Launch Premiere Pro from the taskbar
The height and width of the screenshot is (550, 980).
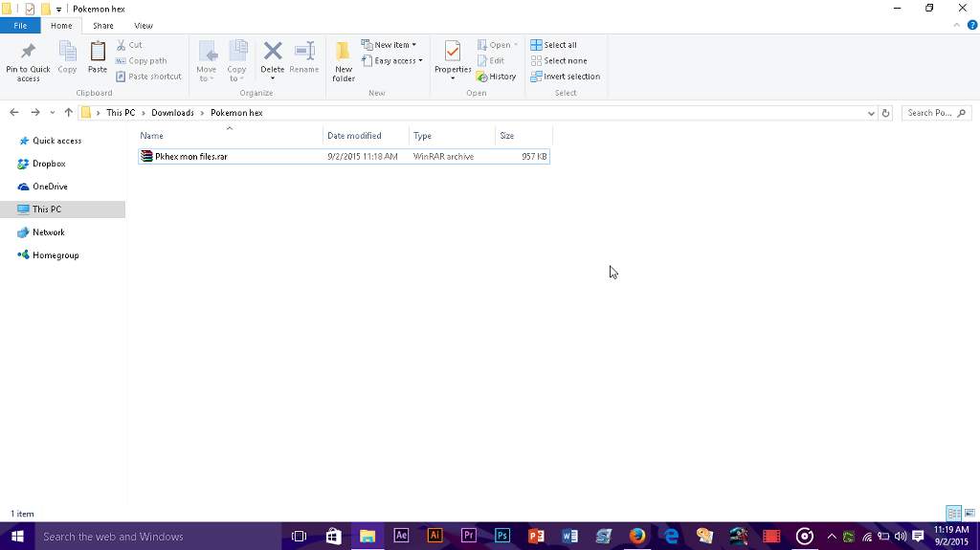point(469,537)
